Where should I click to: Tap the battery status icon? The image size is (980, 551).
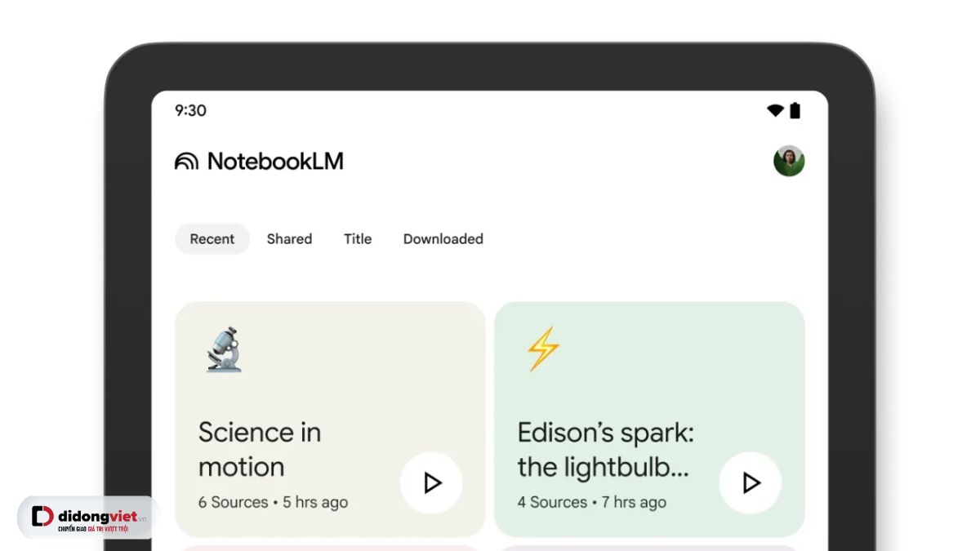point(795,111)
